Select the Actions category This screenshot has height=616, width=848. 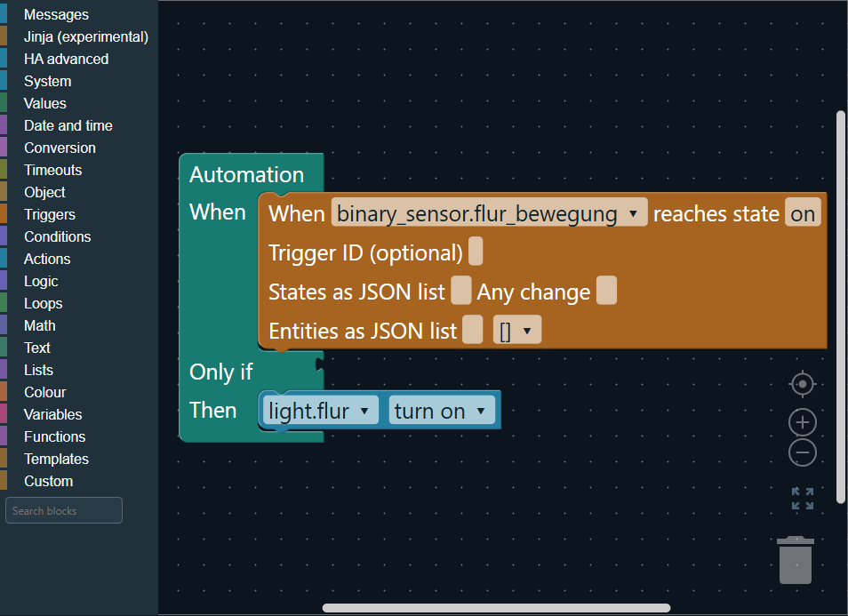click(79, 259)
